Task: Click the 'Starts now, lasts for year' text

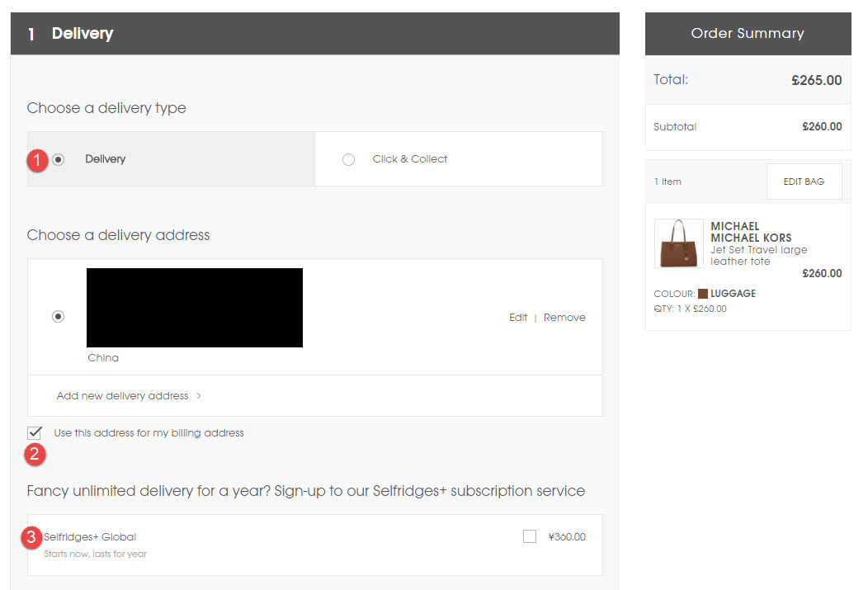Action: coord(95,554)
